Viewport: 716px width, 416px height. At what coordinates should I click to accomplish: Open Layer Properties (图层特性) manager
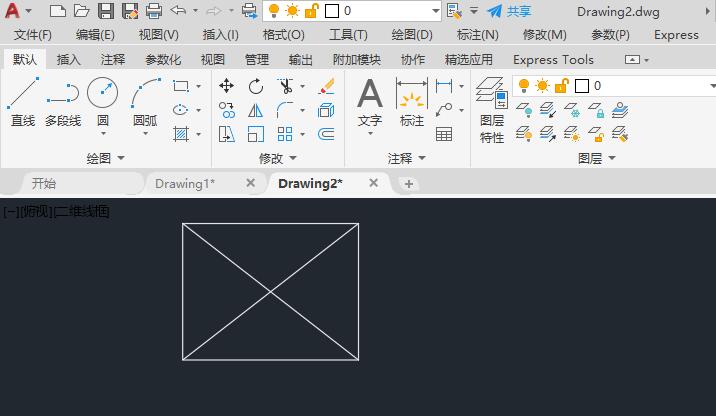click(492, 110)
